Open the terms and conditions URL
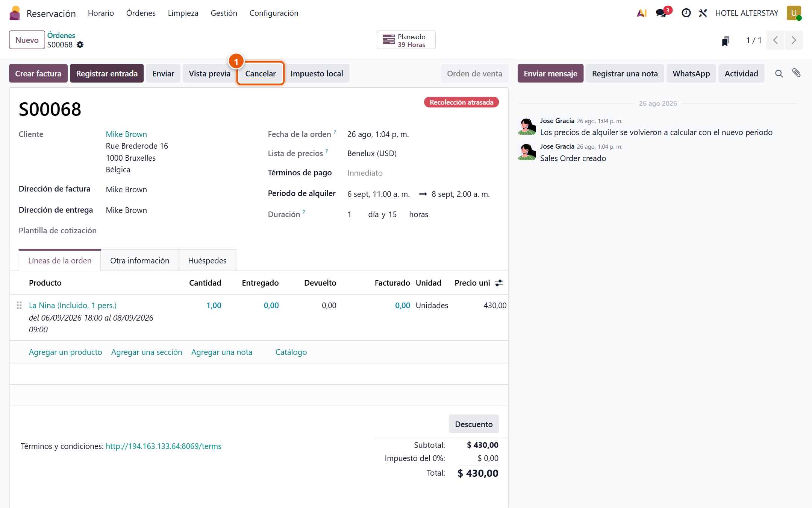This screenshot has width=812, height=508. (164, 446)
